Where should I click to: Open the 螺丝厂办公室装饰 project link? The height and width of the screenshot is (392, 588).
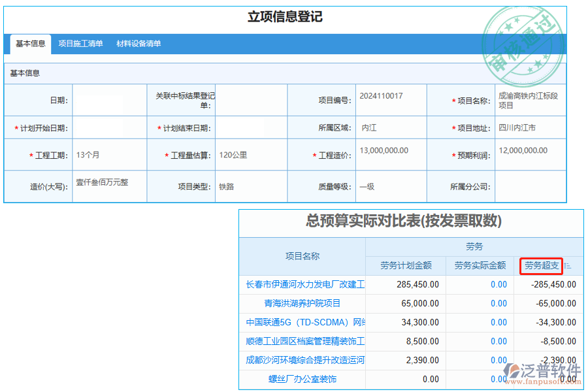[302, 379]
